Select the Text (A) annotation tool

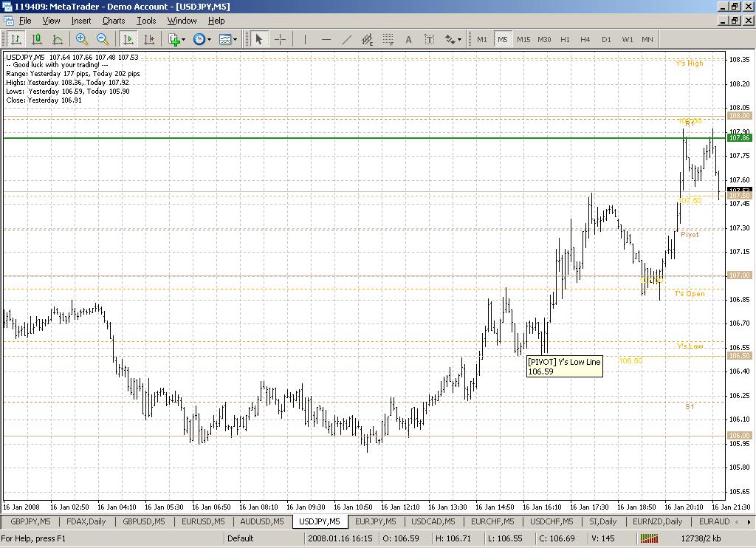pyautogui.click(x=408, y=39)
